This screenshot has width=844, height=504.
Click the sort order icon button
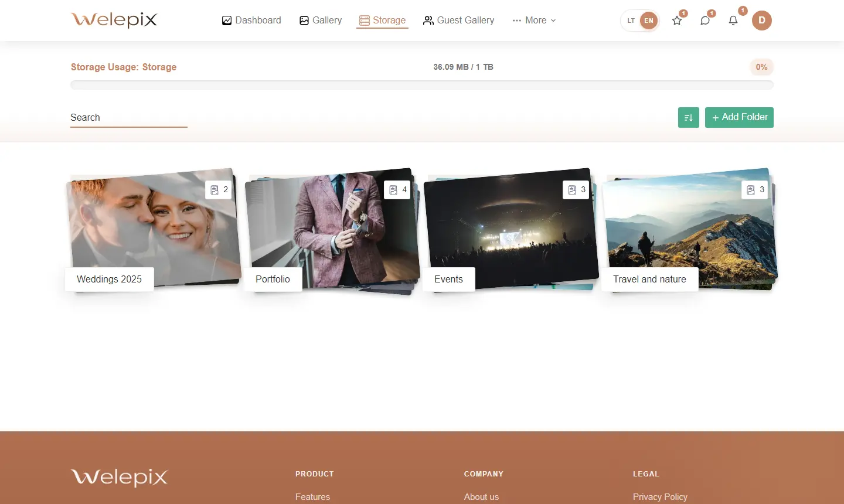pos(689,117)
